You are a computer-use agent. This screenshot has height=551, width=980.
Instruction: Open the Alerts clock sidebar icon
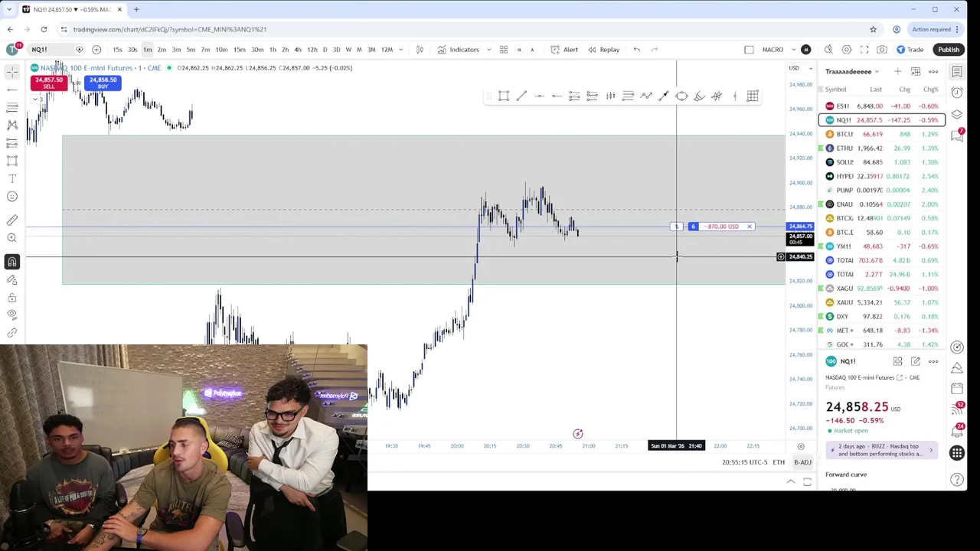957,93
